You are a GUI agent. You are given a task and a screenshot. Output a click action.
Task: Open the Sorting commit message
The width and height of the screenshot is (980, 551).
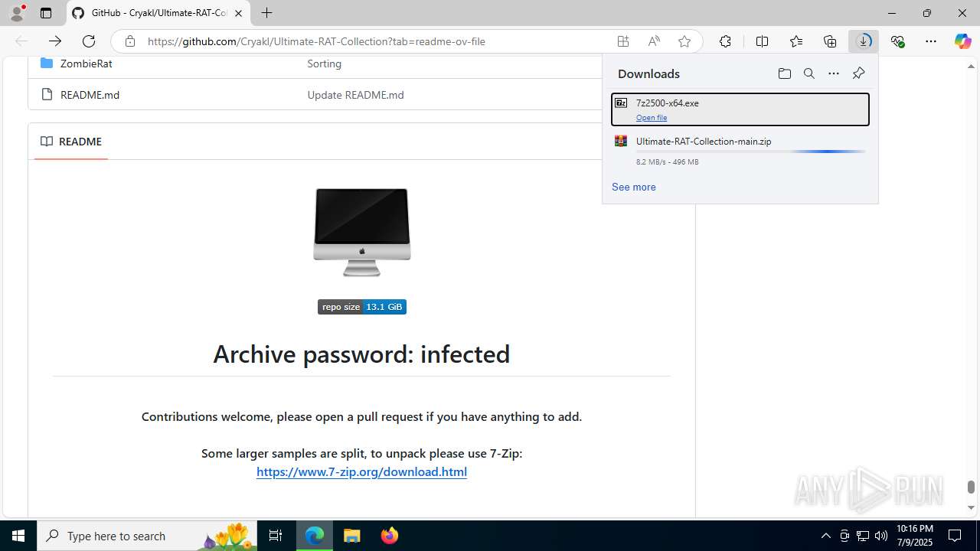[324, 64]
